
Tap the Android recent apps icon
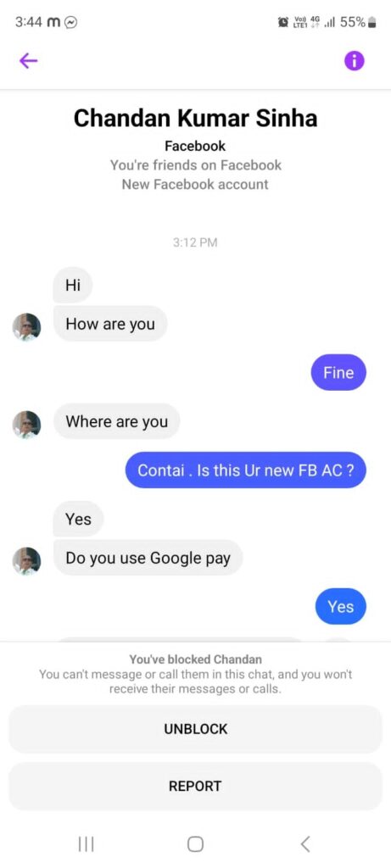coord(86,843)
